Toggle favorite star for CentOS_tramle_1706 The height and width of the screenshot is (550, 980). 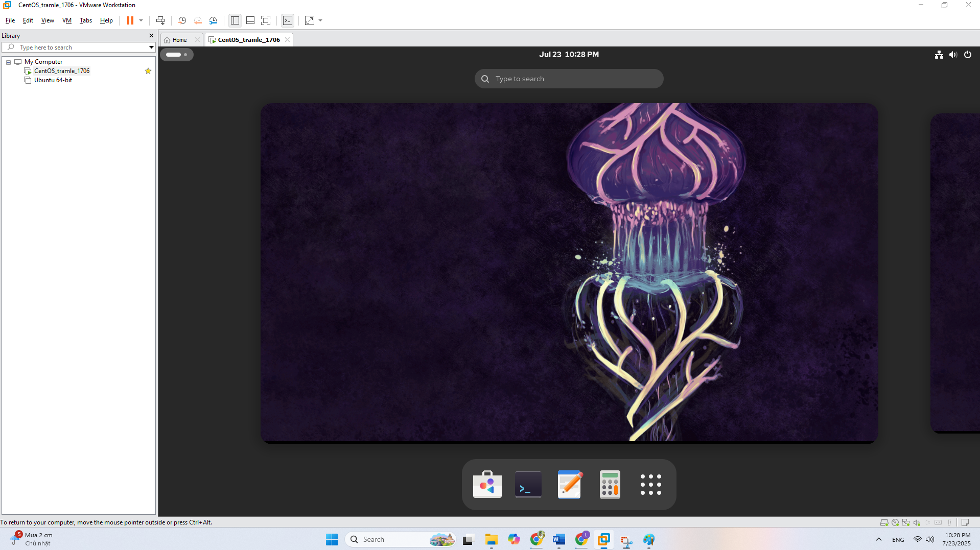pyautogui.click(x=148, y=71)
